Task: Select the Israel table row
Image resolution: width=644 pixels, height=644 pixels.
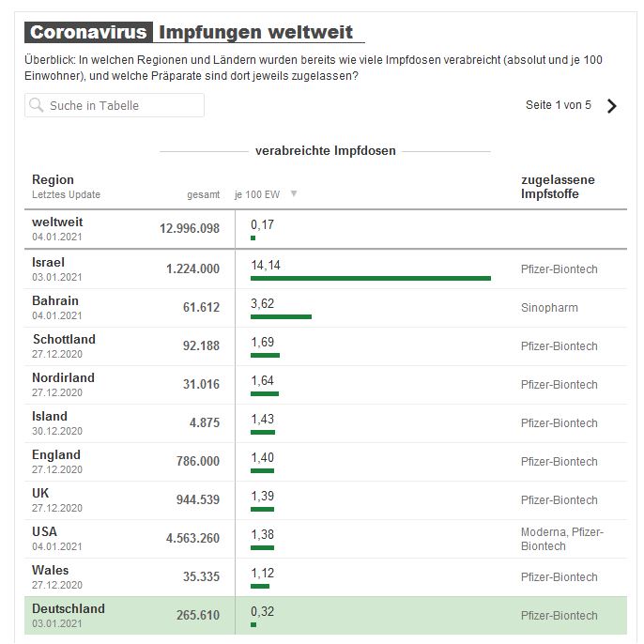Action: click(325, 268)
